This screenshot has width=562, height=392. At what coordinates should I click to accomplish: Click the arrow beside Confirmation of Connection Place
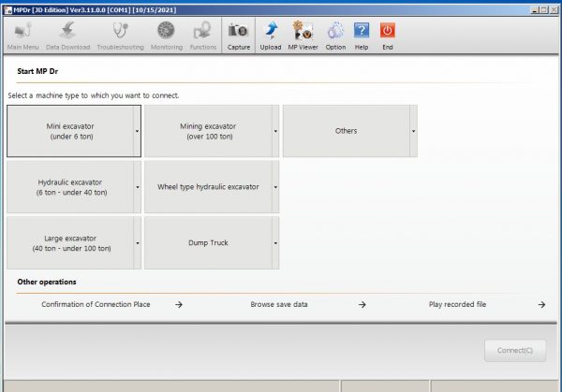(x=179, y=305)
